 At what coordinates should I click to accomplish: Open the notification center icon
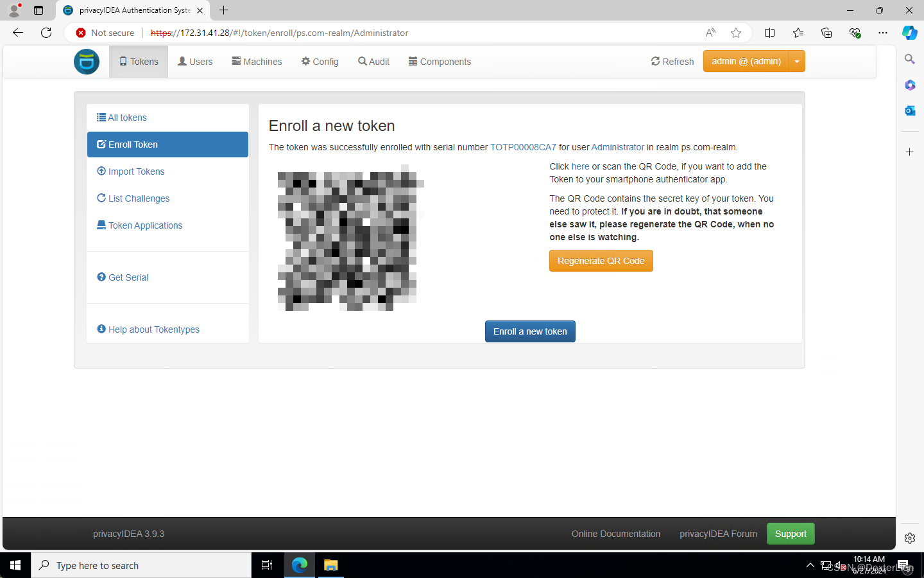pyautogui.click(x=903, y=565)
